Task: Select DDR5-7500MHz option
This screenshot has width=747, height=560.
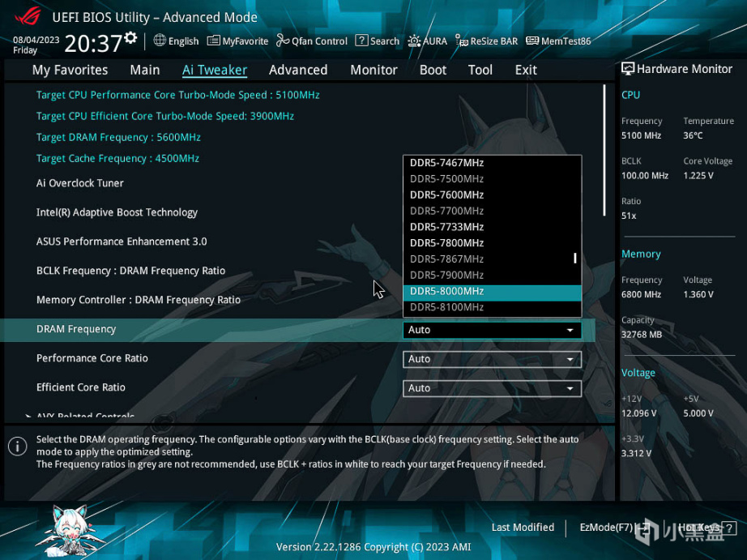Action: pos(492,179)
